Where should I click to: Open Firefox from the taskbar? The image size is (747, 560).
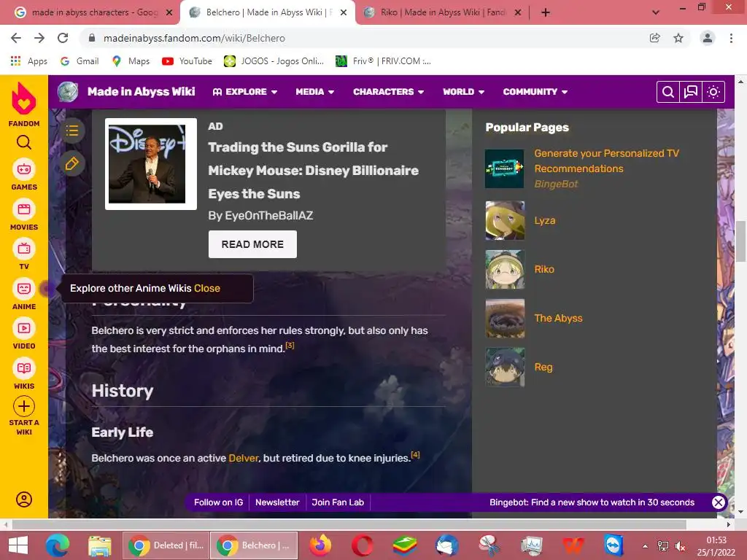320,545
